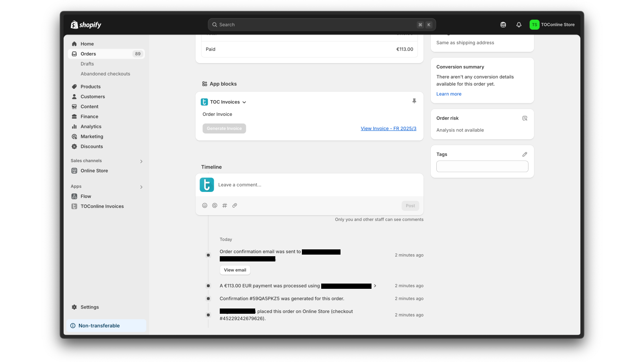This screenshot has width=644, height=362.
Task: Expand the payment processed details chevron
Action: tap(375, 286)
